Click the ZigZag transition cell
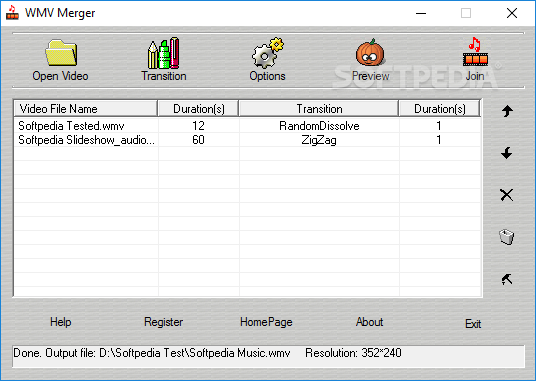 (319, 140)
